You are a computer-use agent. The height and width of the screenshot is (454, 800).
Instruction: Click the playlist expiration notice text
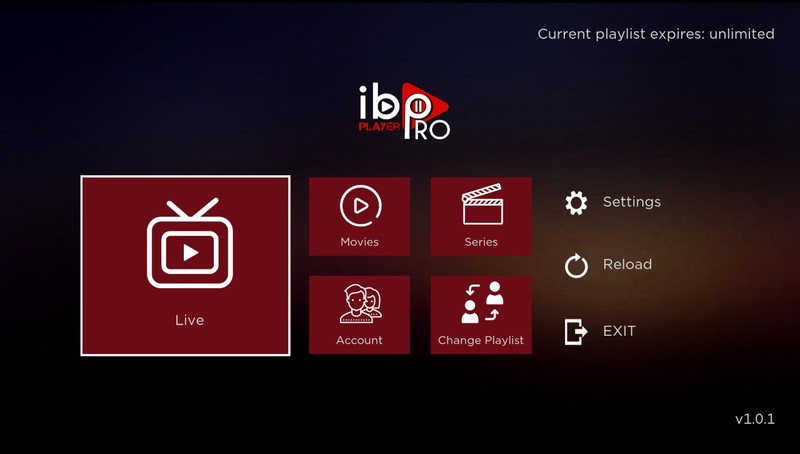click(656, 34)
